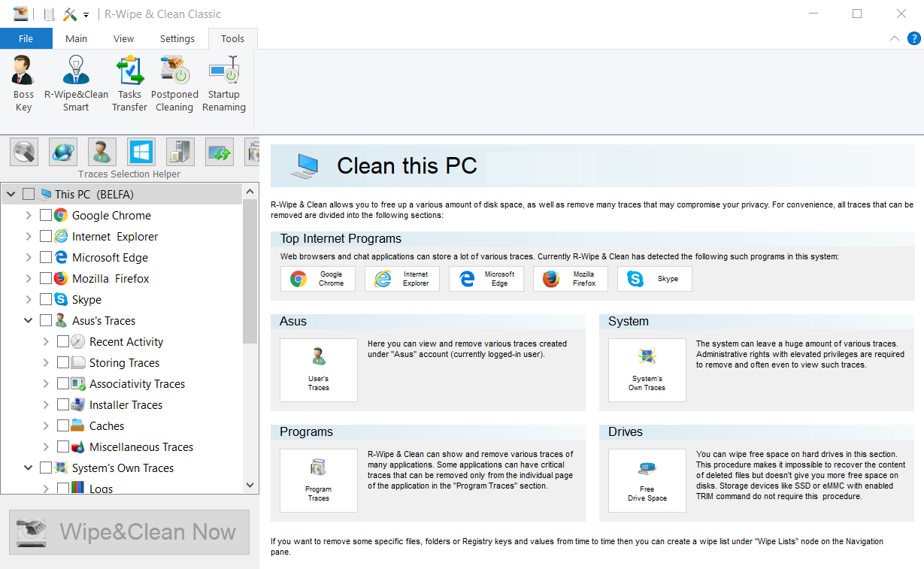This screenshot has height=569, width=924.
Task: Select the Tools ribbon tab
Action: 232,38
